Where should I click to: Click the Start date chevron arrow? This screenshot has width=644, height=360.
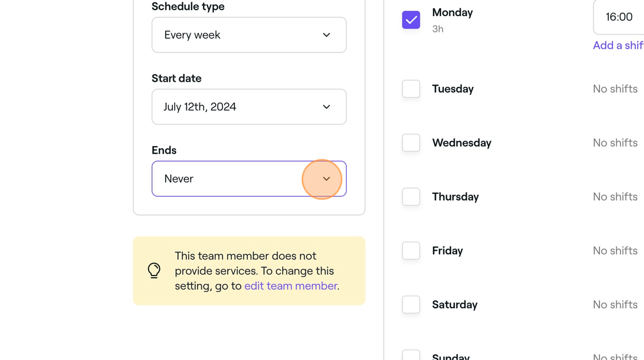(x=327, y=107)
